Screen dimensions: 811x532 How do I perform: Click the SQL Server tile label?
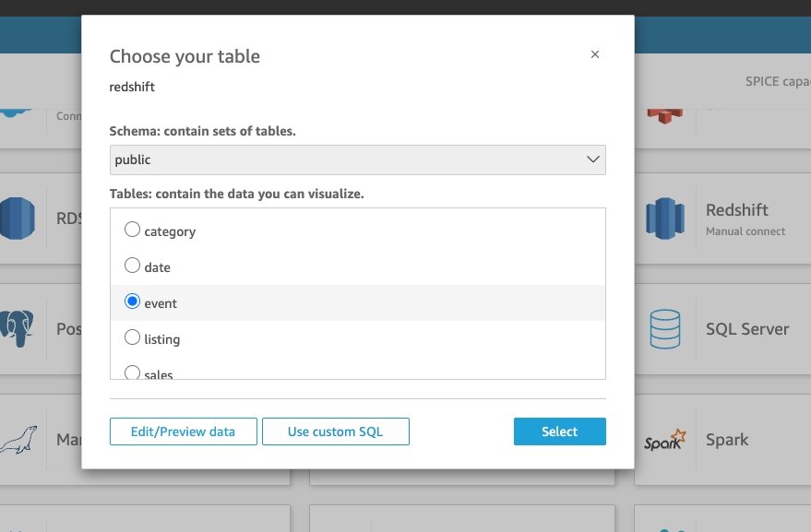click(x=747, y=329)
